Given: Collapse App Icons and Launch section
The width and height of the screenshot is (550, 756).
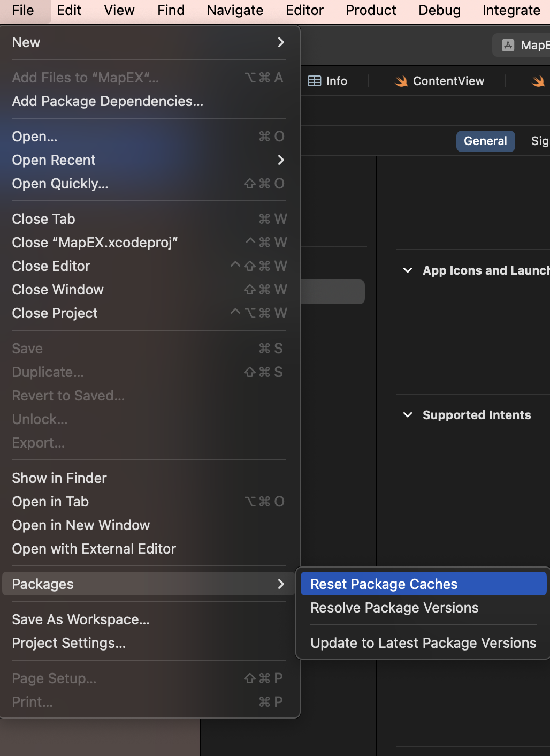Looking at the screenshot, I should pos(408,270).
